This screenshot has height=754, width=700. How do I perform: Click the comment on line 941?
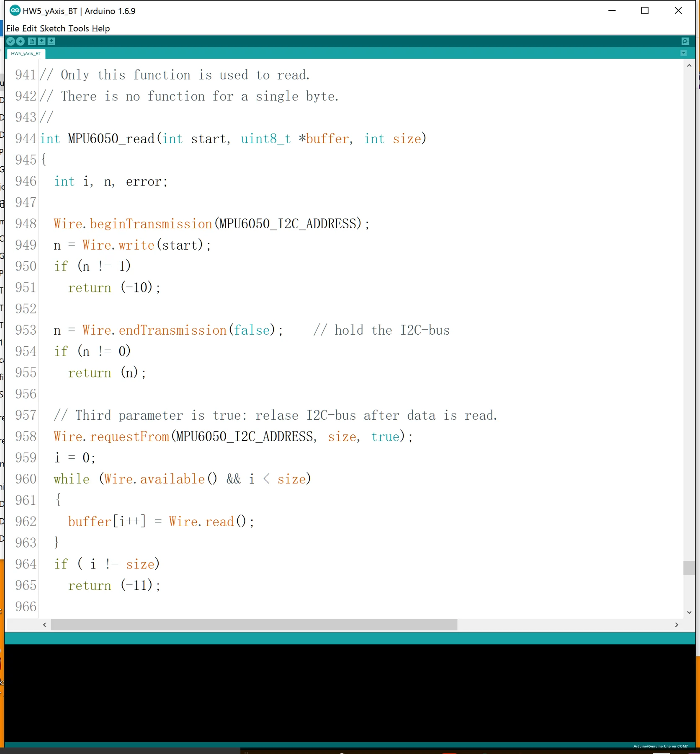point(175,75)
